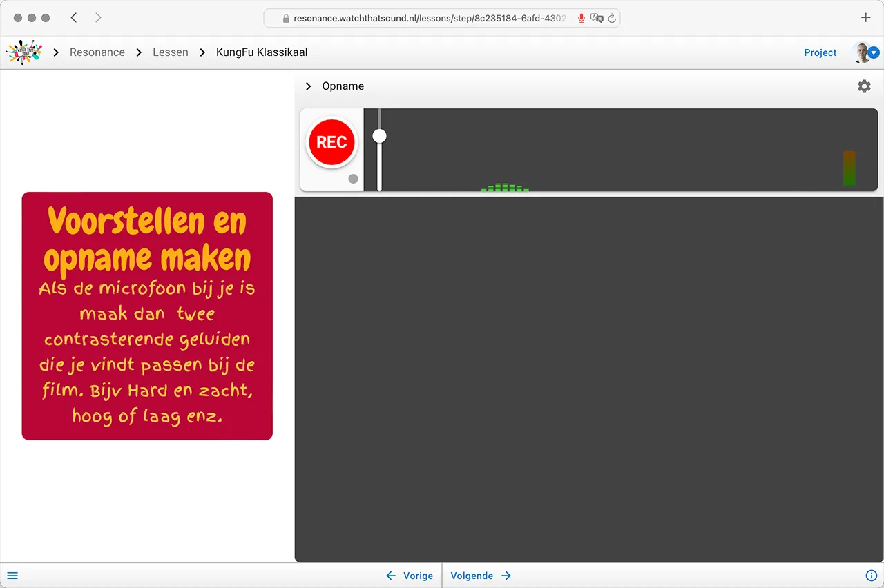The height and width of the screenshot is (588, 884).
Task: Select Resonance in the breadcrumb
Action: tap(97, 52)
